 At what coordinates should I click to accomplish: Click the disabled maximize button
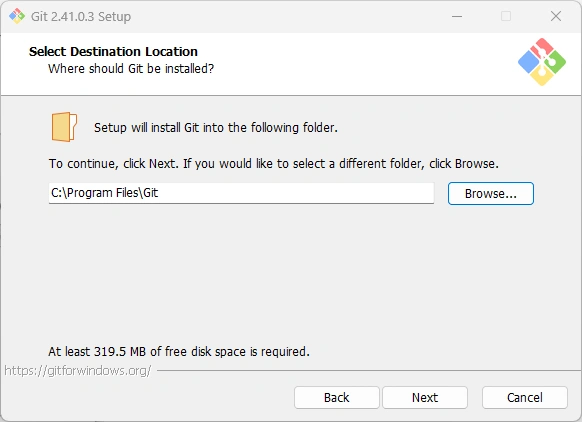tap(506, 16)
